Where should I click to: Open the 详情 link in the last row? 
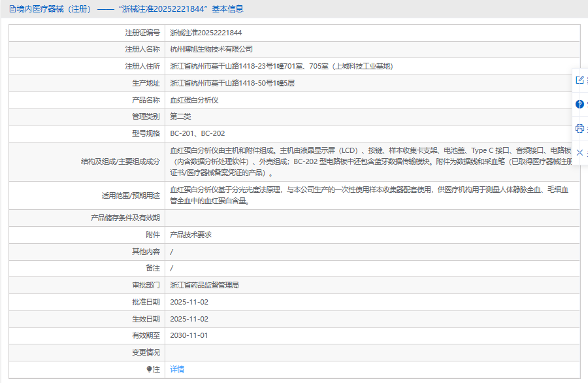pyautogui.click(x=177, y=369)
